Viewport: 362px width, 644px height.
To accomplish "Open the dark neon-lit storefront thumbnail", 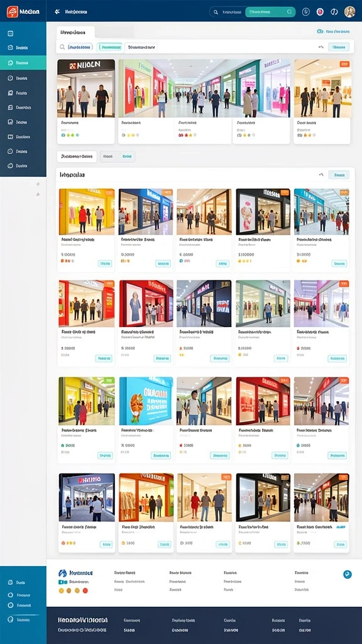I will coord(204,304).
